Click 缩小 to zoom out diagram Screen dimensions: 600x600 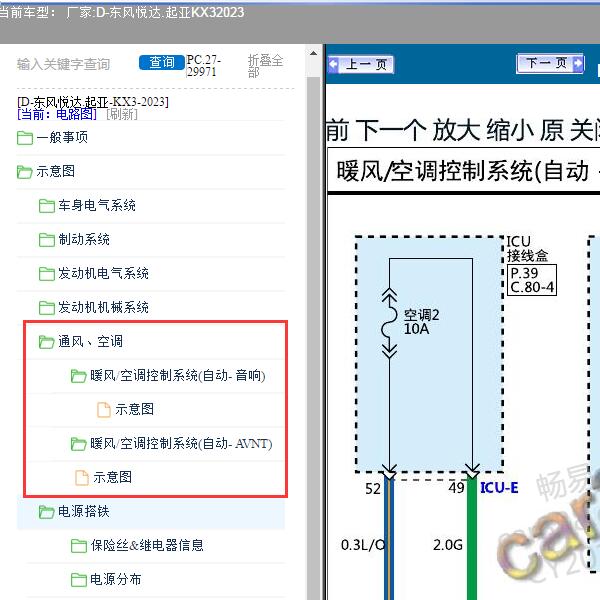click(510, 130)
